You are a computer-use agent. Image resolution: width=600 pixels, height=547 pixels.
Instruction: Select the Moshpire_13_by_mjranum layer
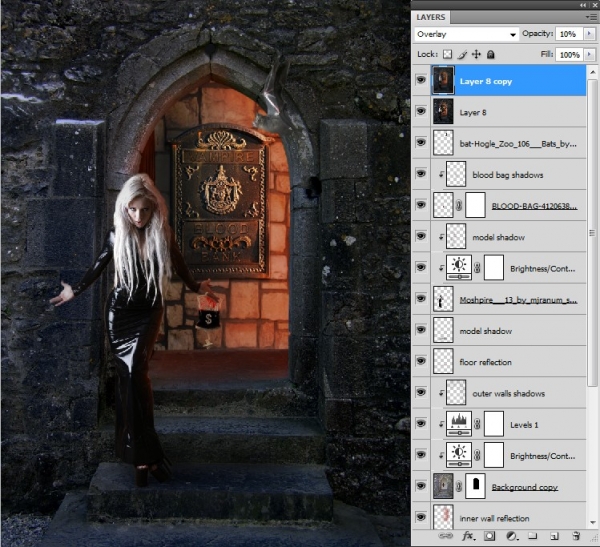click(x=509, y=299)
